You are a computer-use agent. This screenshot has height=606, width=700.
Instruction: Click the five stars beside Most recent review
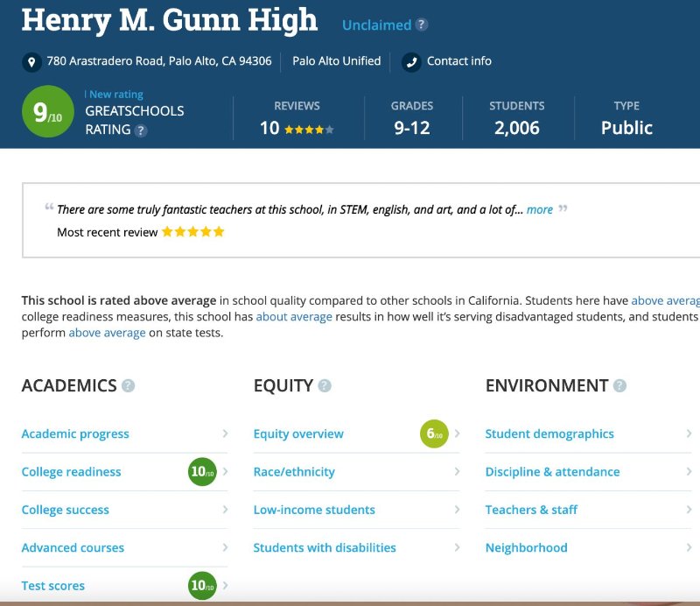coord(192,232)
